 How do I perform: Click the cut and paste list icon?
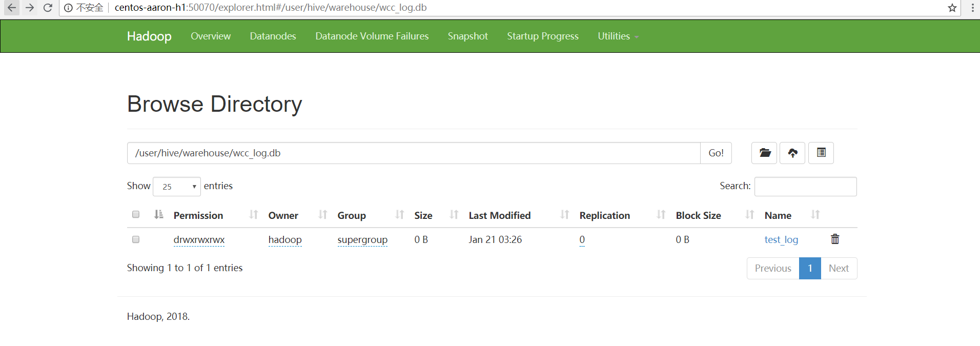coord(821,153)
